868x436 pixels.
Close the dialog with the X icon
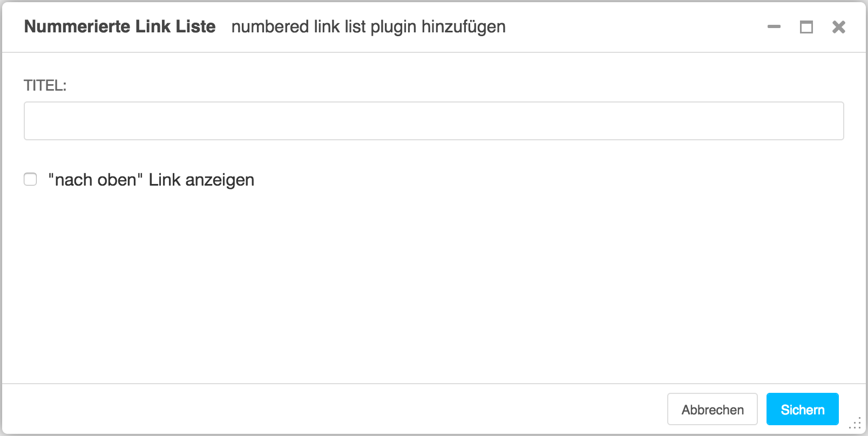(839, 27)
